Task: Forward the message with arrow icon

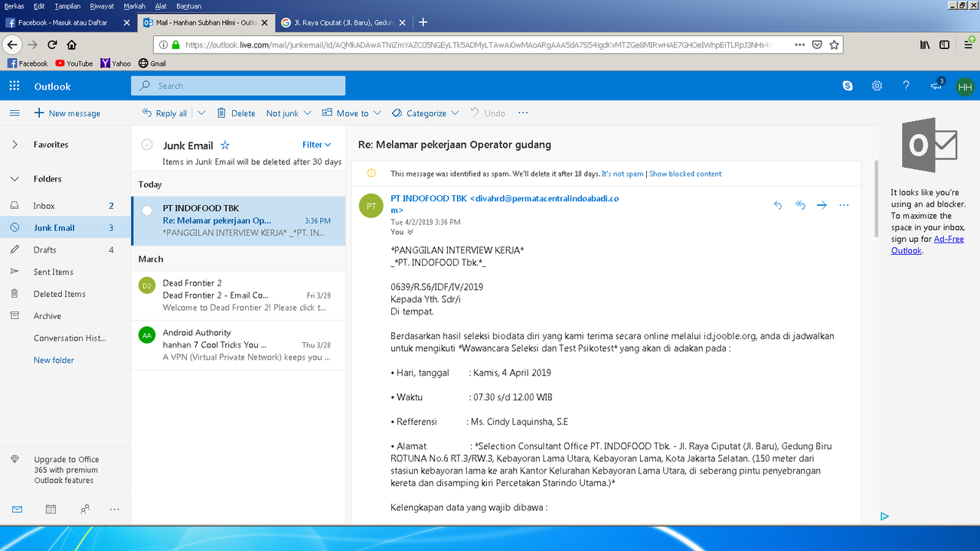Action: pyautogui.click(x=822, y=205)
